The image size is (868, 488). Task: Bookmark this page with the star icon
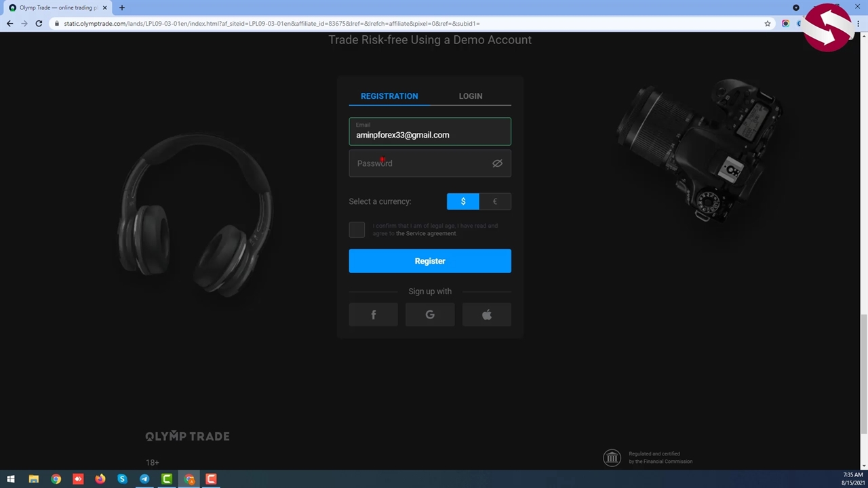768,24
